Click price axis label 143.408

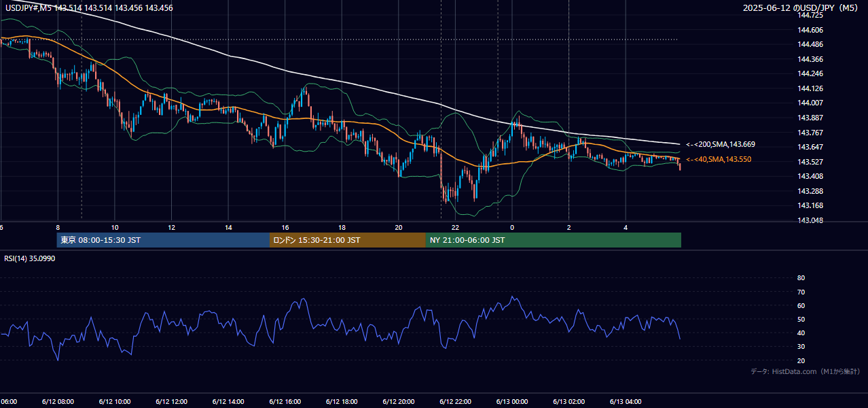pyautogui.click(x=811, y=176)
